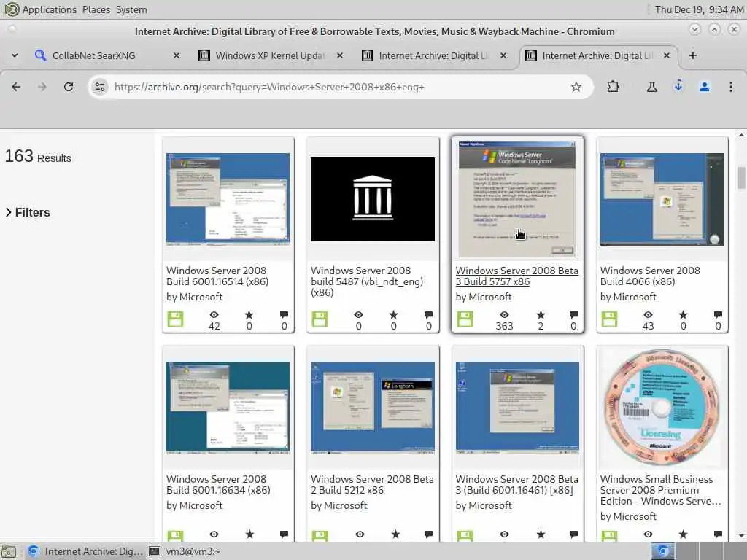Image resolution: width=747 pixels, height=560 pixels.
Task: Click software floppy icon on Build 6001.16514 card
Action: [x=175, y=319]
